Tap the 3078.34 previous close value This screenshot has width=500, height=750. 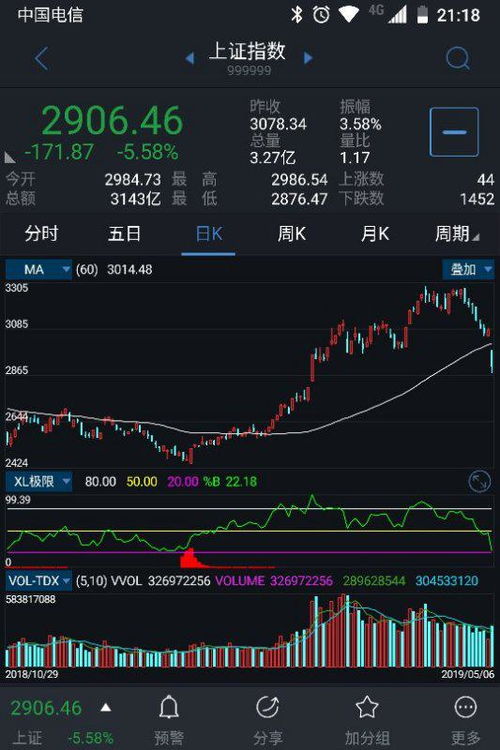278,124
